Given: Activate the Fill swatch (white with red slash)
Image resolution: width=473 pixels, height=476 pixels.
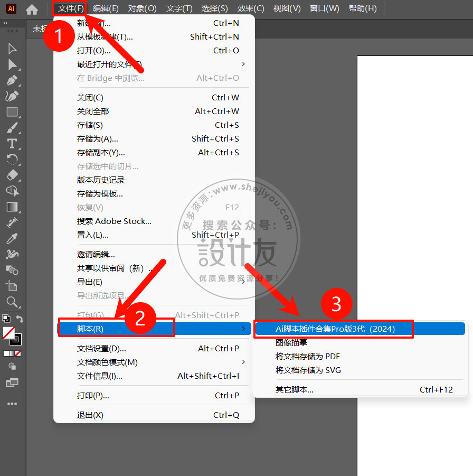Looking at the screenshot, I should coord(8,333).
